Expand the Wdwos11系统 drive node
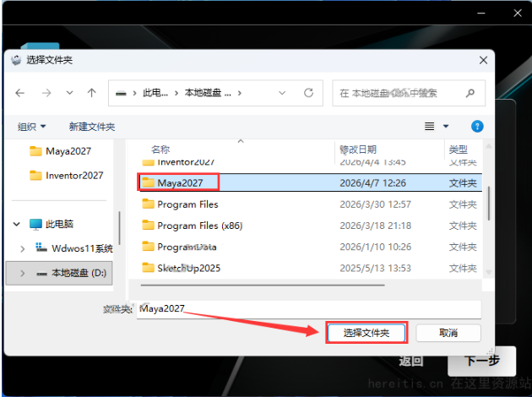Screen dimensions: 532x397 [23, 248]
